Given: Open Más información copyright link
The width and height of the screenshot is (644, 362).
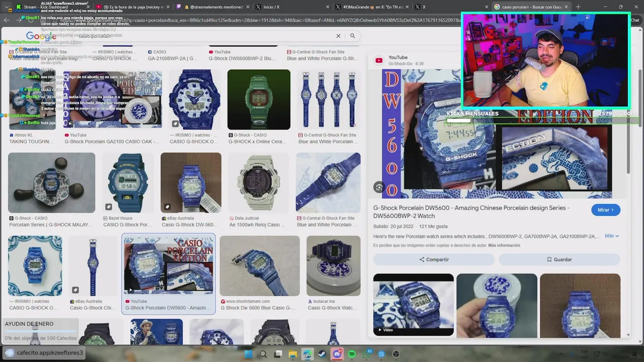Looking at the screenshot, I should tap(504, 245).
